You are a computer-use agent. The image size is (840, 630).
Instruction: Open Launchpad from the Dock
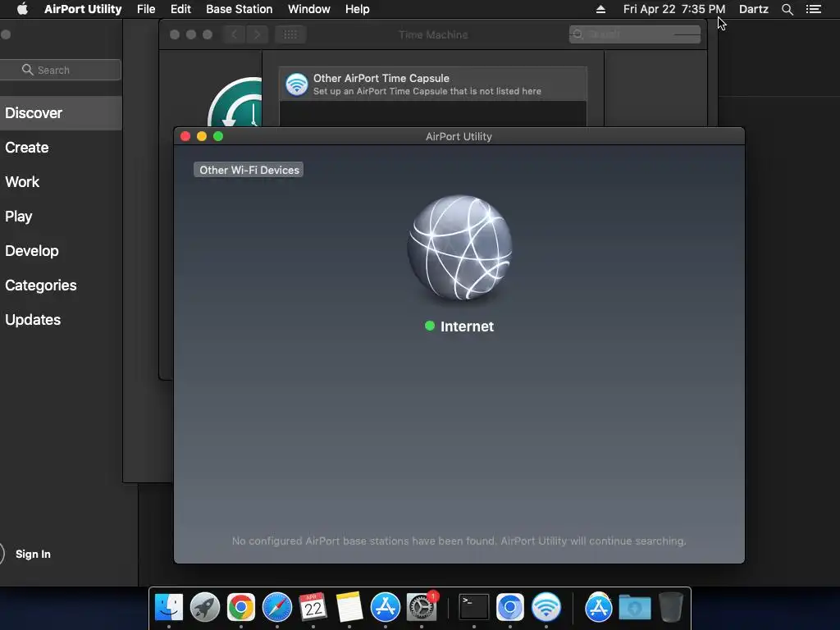pos(204,607)
